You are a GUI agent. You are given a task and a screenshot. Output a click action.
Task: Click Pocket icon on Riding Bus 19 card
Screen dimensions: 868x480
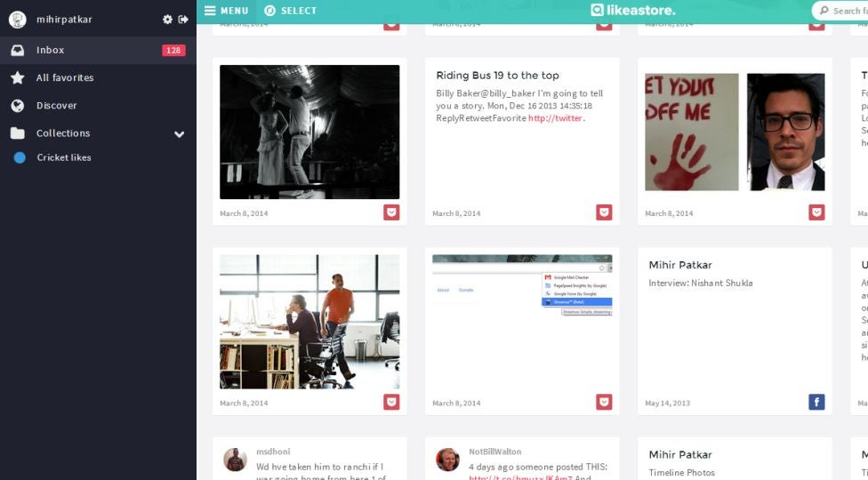[x=604, y=212]
